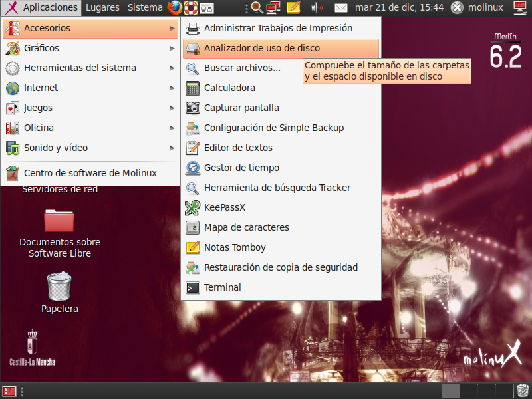Open the Papelera desktop icon
Screen dimensions: 532x399
pyautogui.click(x=60, y=293)
